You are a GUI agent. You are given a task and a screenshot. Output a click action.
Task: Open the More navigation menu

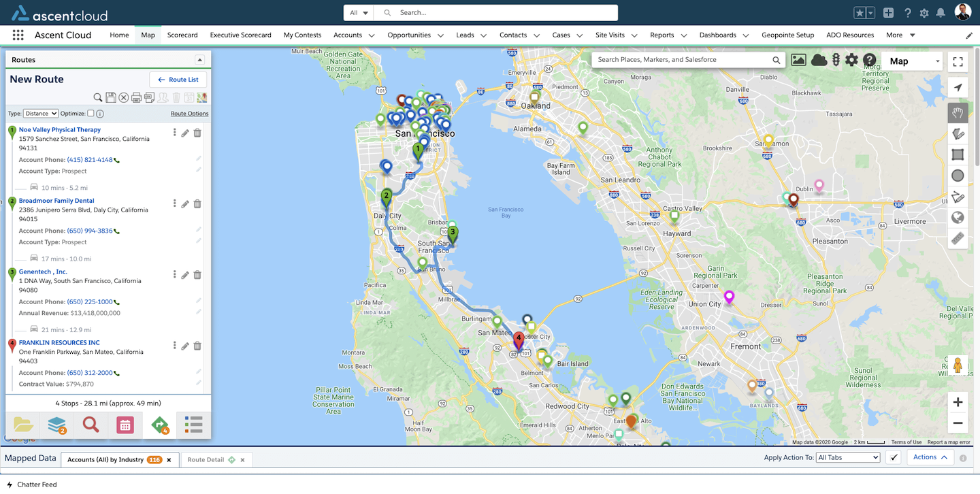point(900,35)
